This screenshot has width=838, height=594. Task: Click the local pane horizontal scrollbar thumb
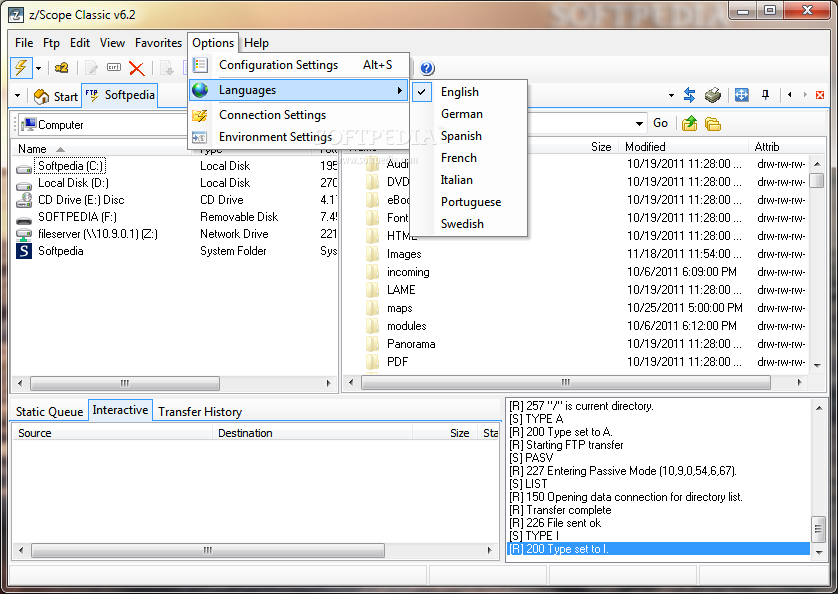pyautogui.click(x=125, y=383)
